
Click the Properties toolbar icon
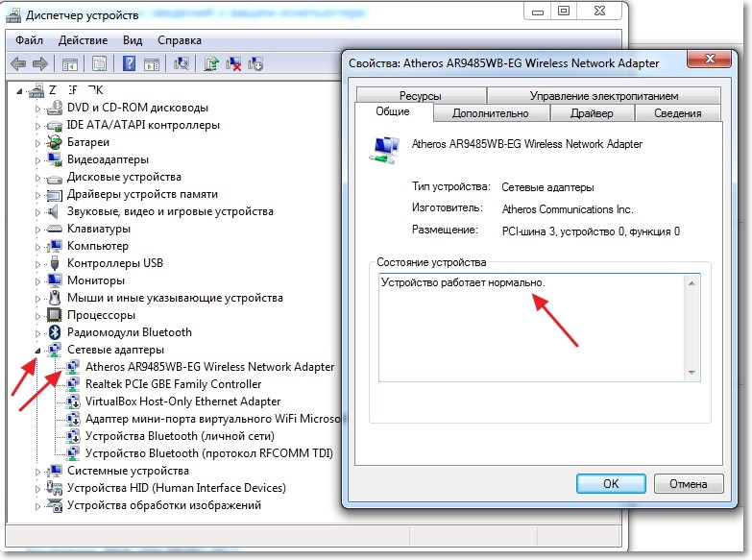click(98, 64)
